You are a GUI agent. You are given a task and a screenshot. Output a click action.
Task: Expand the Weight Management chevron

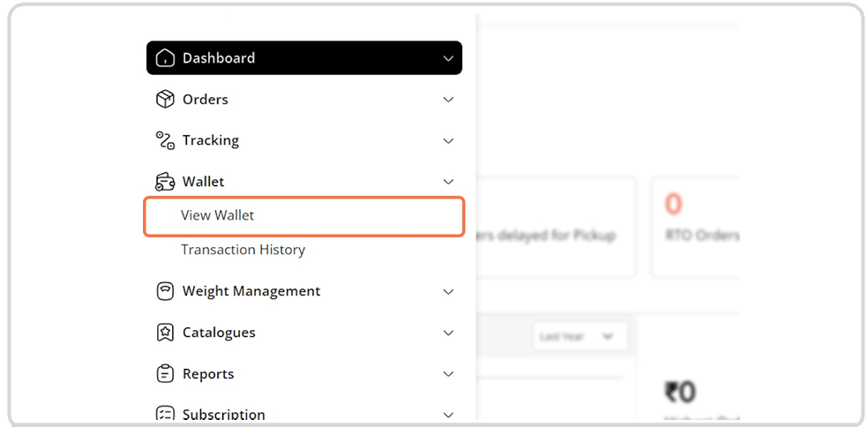pos(448,292)
